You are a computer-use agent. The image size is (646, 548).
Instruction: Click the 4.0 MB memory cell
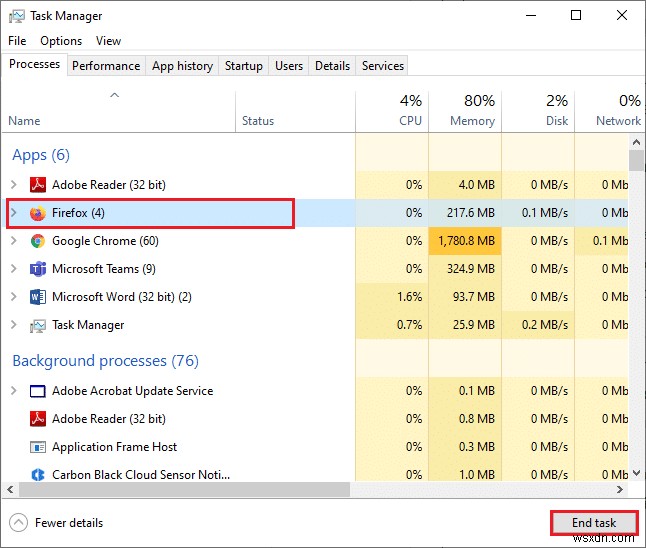click(x=465, y=185)
